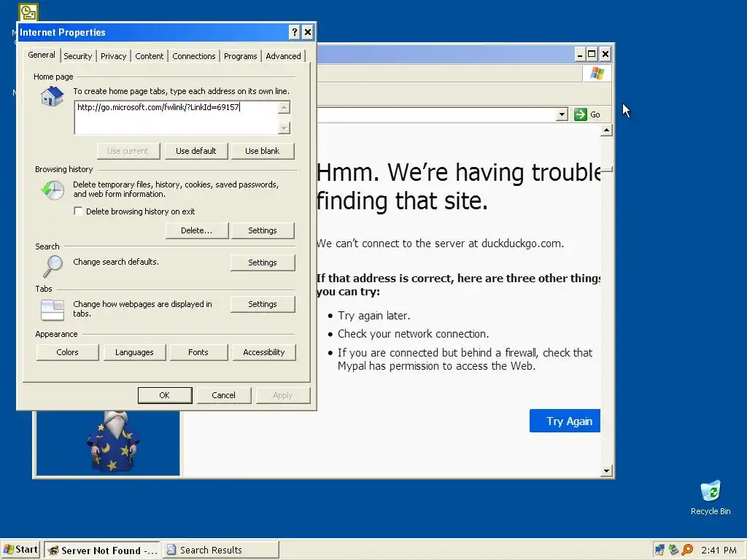
Task: Confirm the dialog with OK
Action: (165, 395)
